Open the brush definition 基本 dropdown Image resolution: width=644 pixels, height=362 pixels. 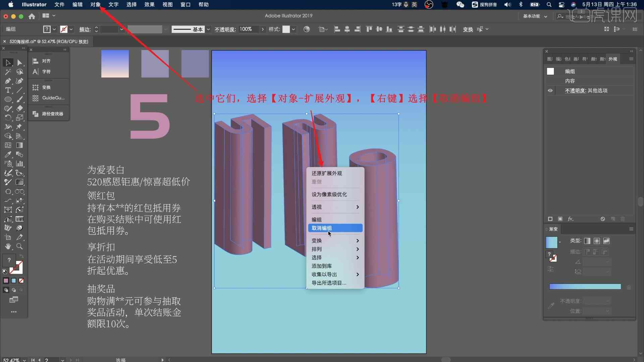click(x=208, y=29)
